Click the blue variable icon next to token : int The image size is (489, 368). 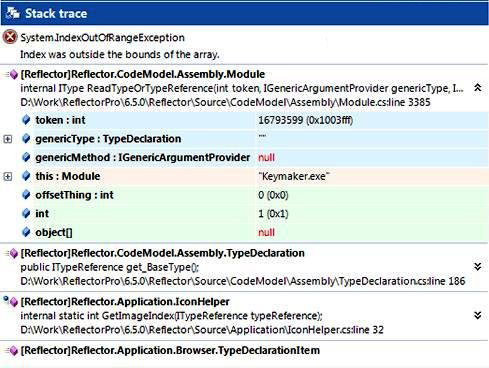pyautogui.click(x=26, y=120)
